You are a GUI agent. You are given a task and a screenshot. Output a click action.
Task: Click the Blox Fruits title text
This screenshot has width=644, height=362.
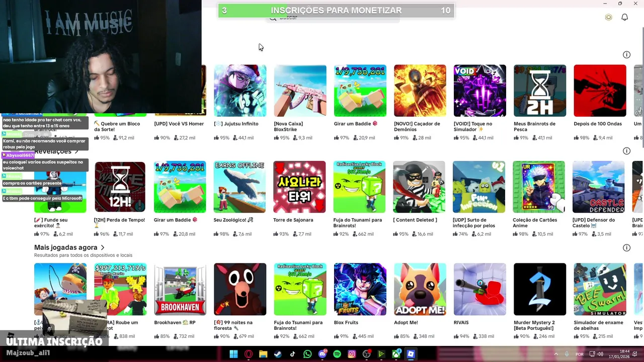tap(346, 323)
